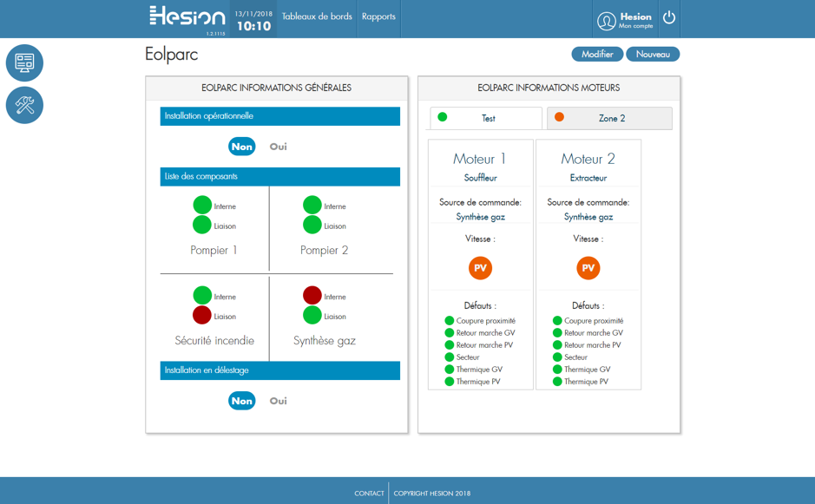
Task: Switch to the Test zone tab
Action: [486, 118]
